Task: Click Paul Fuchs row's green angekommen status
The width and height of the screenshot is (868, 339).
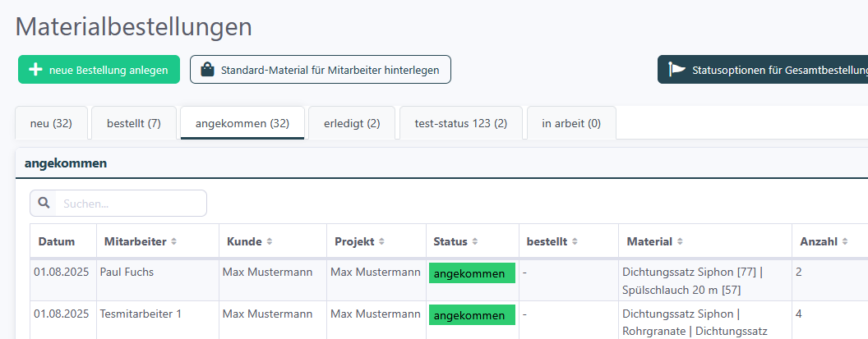Action: 472,273
